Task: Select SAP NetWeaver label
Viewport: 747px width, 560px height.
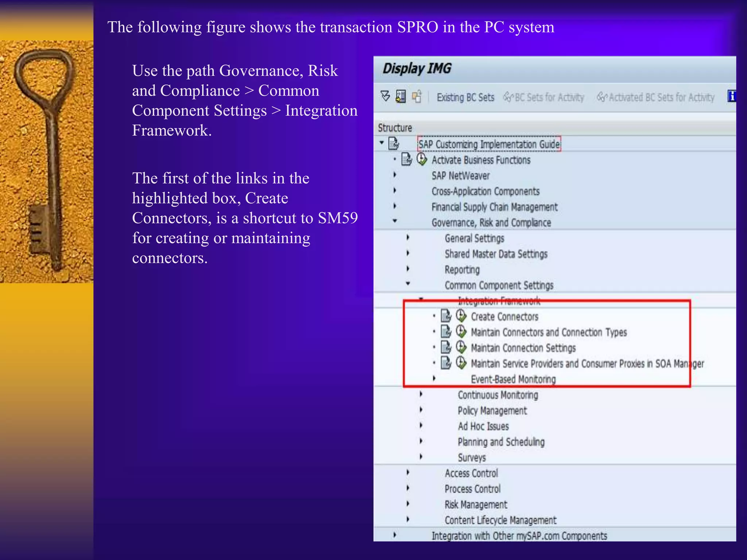Action: tap(461, 176)
